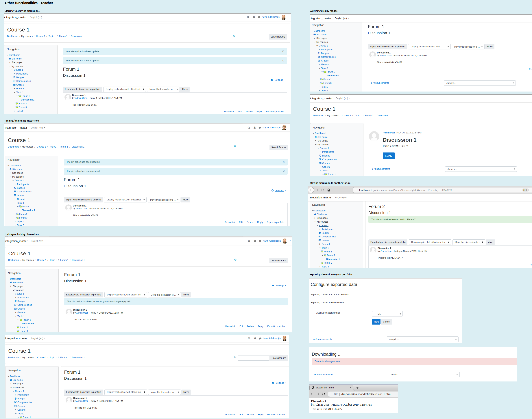
Task: Reload the discussion-1.html browser page
Action: tap(324, 394)
